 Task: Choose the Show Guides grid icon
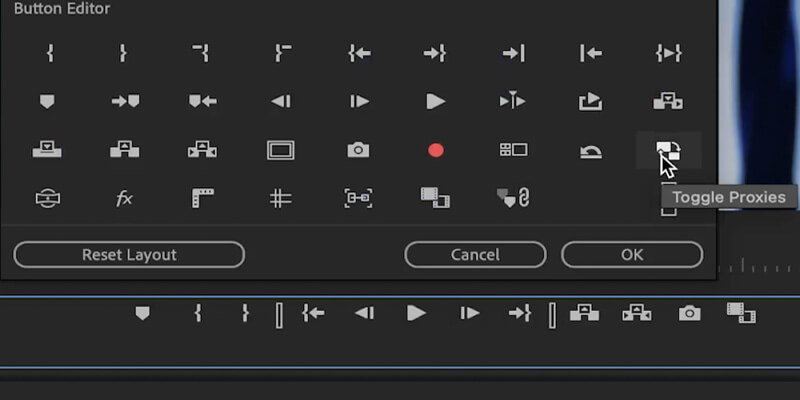click(x=281, y=198)
